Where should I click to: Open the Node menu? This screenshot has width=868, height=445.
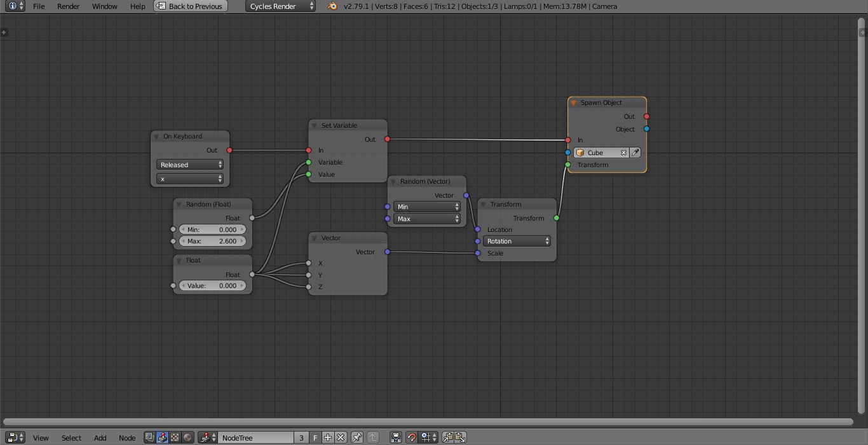pyautogui.click(x=127, y=437)
